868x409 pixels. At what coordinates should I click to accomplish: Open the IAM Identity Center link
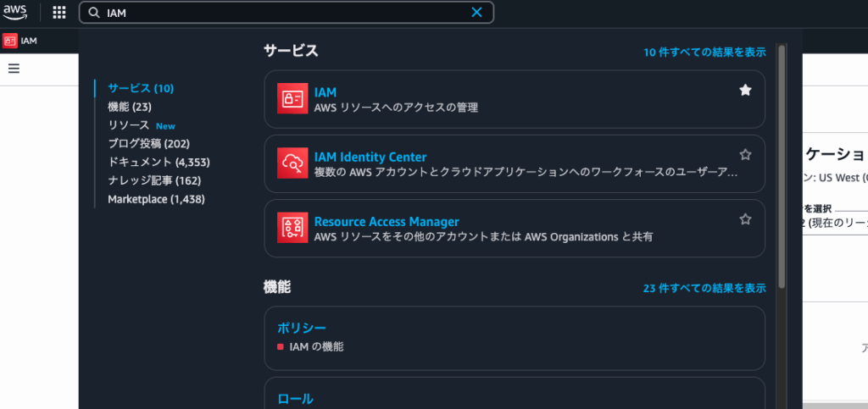370,157
